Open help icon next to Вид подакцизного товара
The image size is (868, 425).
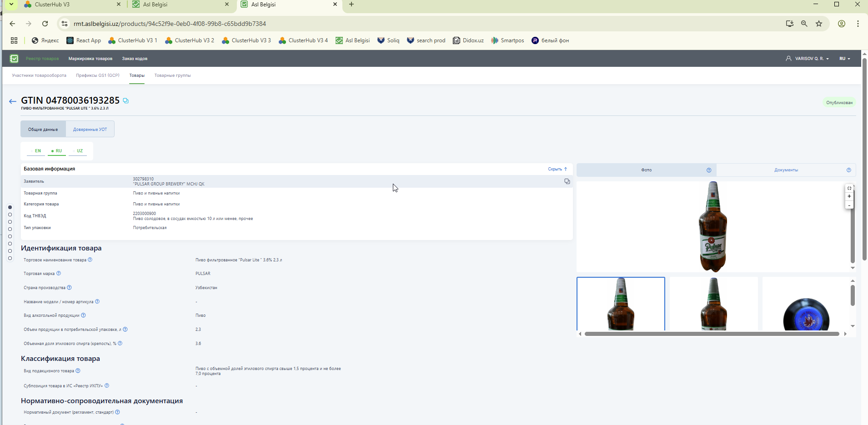[x=78, y=371]
